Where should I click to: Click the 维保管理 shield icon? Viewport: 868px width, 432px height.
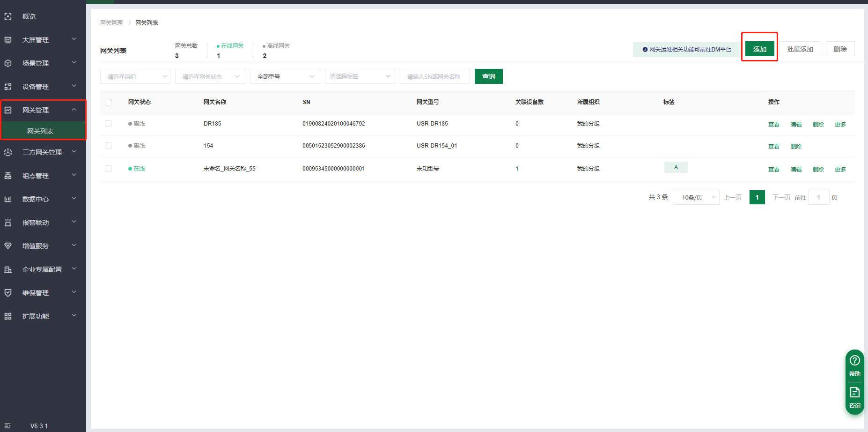pos(8,293)
